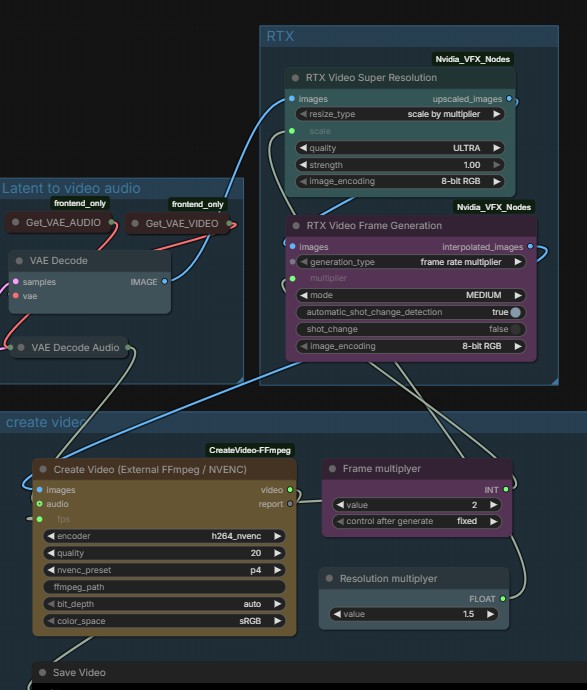The image size is (587, 690).
Task: Open the nvenc_preset dropdown
Action: pyautogui.click(x=164, y=570)
